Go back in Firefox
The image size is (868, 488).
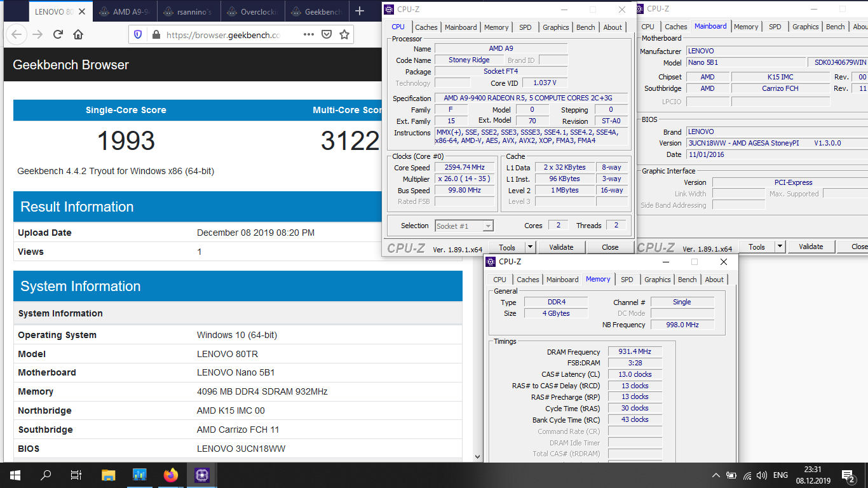tap(17, 34)
